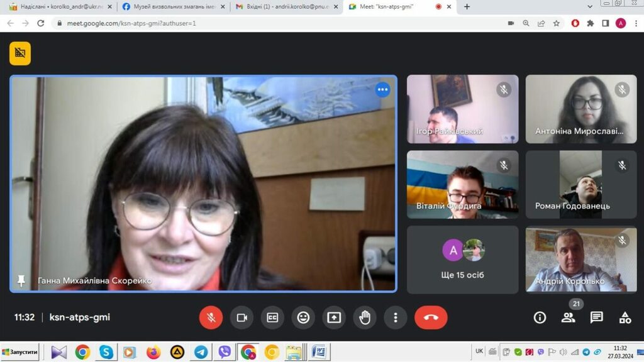Unmute the microphone in call controls
This screenshot has width=644, height=362.
coord(211,317)
